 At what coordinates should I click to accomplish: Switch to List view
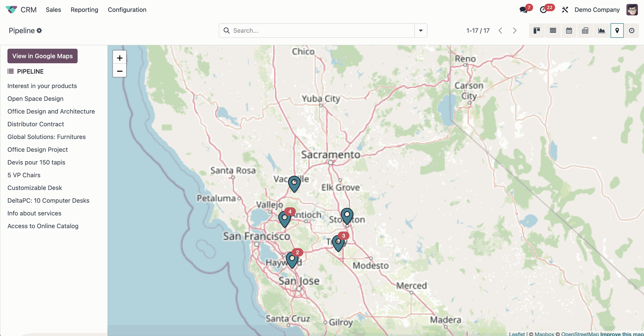553,30
